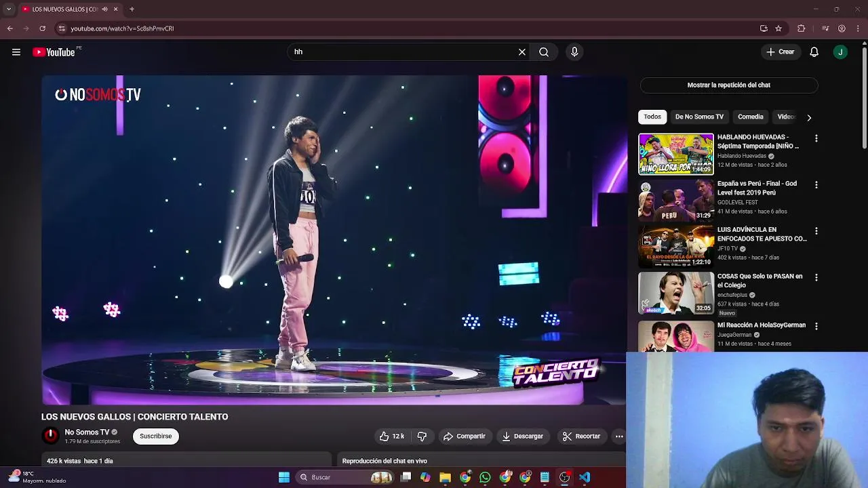
Task: Open the Crear menu
Action: (x=781, y=52)
